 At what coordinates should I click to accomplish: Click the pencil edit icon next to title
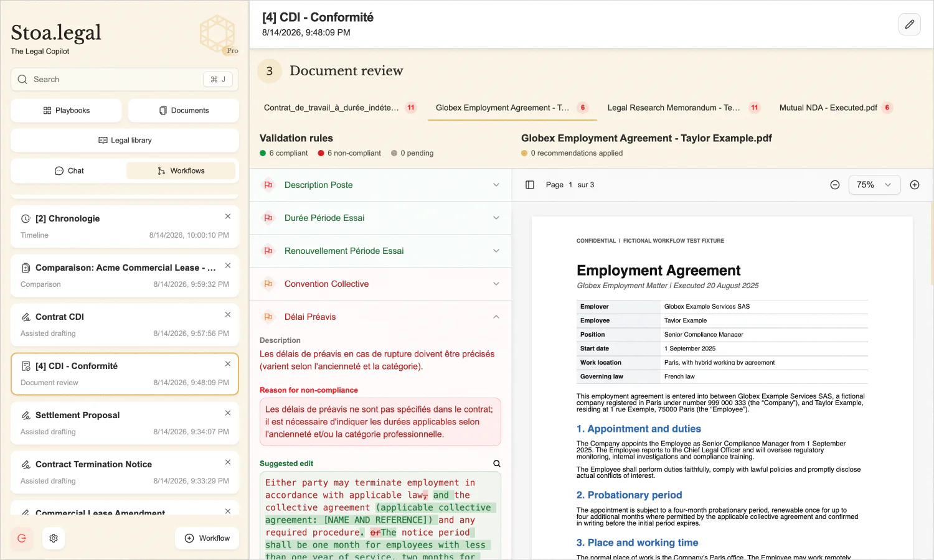click(909, 24)
